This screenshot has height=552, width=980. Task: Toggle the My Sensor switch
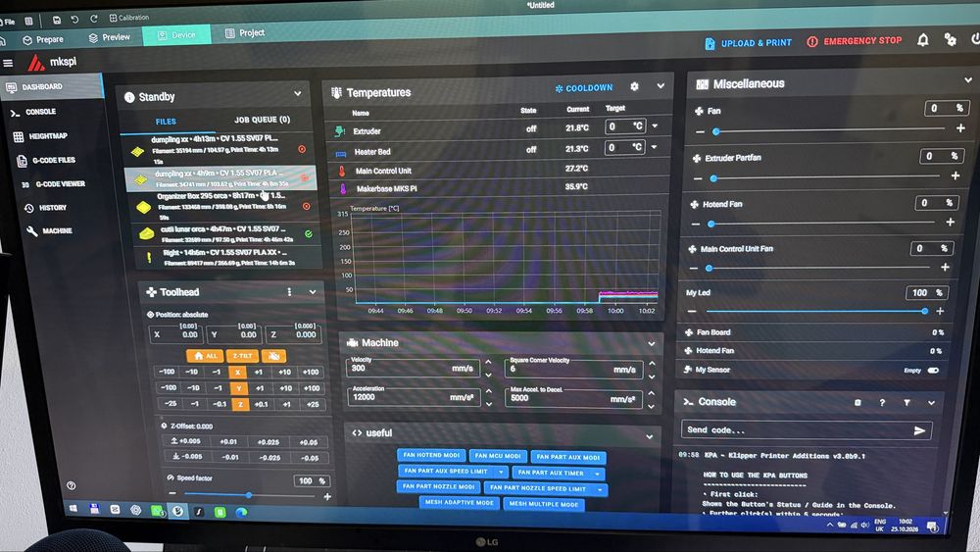(x=933, y=370)
